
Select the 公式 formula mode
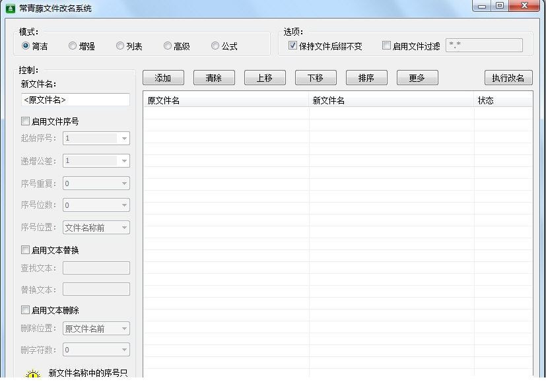coord(215,46)
